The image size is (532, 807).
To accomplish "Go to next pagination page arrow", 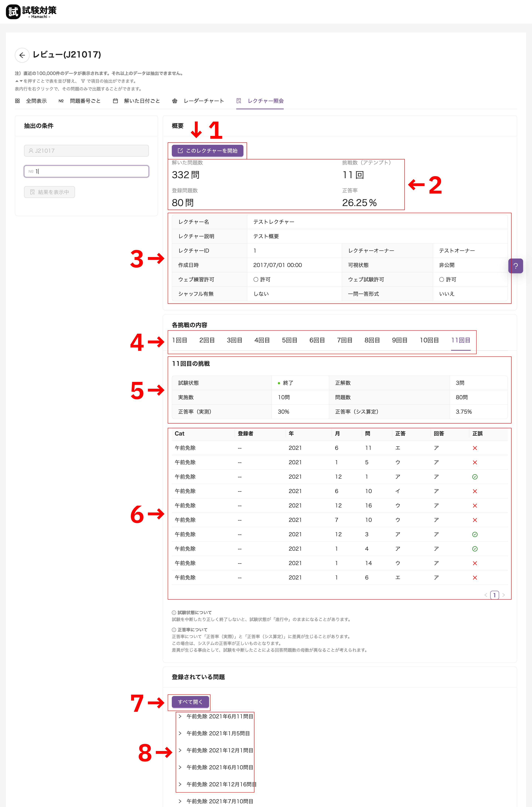I will click(504, 595).
